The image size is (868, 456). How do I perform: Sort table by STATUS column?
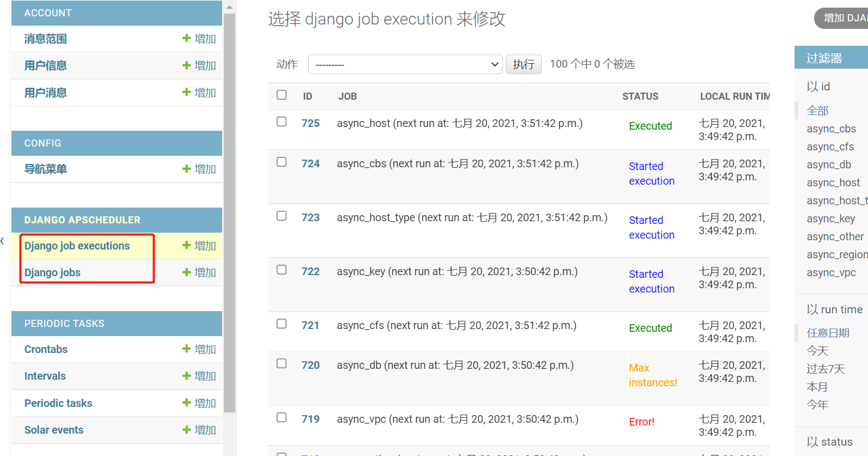pos(640,96)
